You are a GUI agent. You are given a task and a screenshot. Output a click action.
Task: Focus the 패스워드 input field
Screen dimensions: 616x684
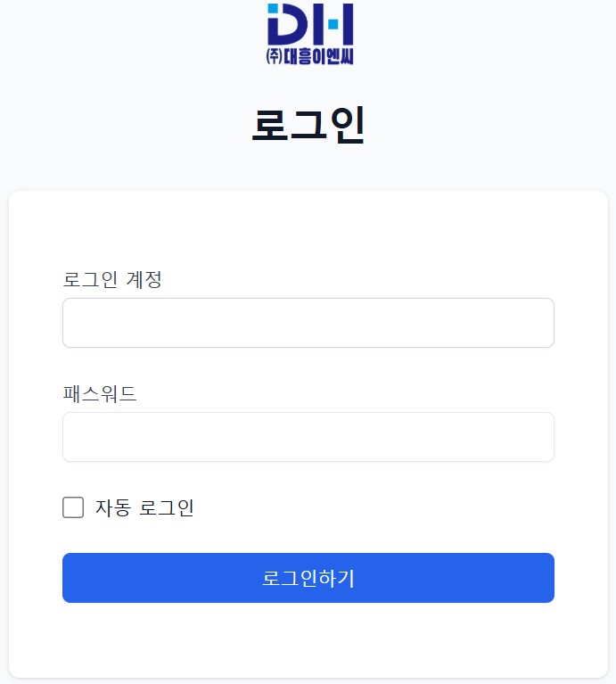click(308, 437)
